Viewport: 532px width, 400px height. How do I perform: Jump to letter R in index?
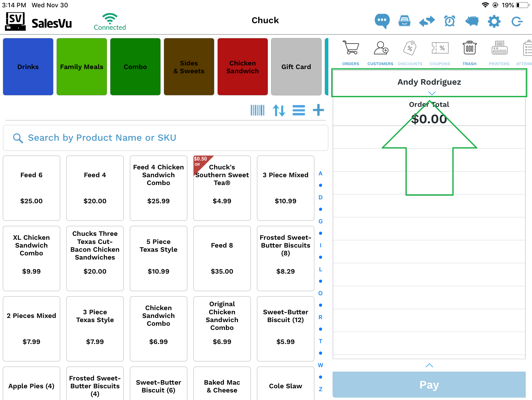coord(321,317)
